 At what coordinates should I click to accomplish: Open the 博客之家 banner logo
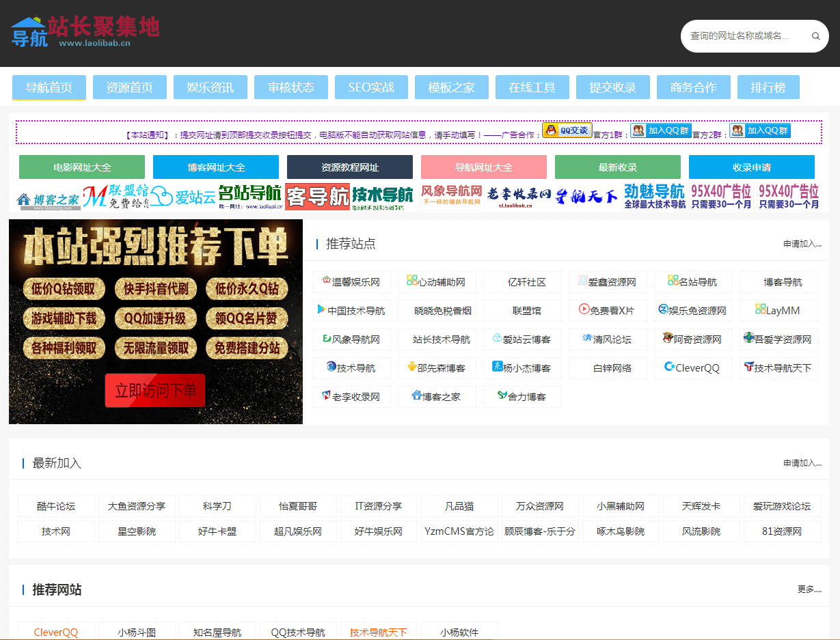[48, 199]
